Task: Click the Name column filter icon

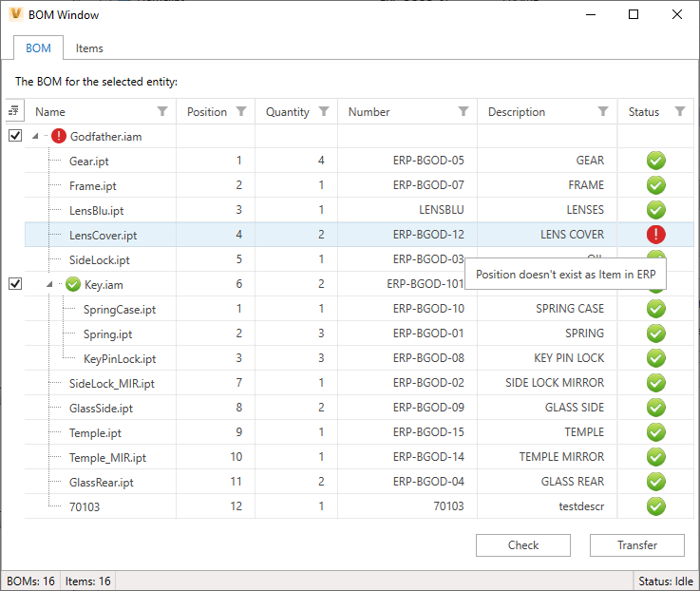Action: pos(162,111)
